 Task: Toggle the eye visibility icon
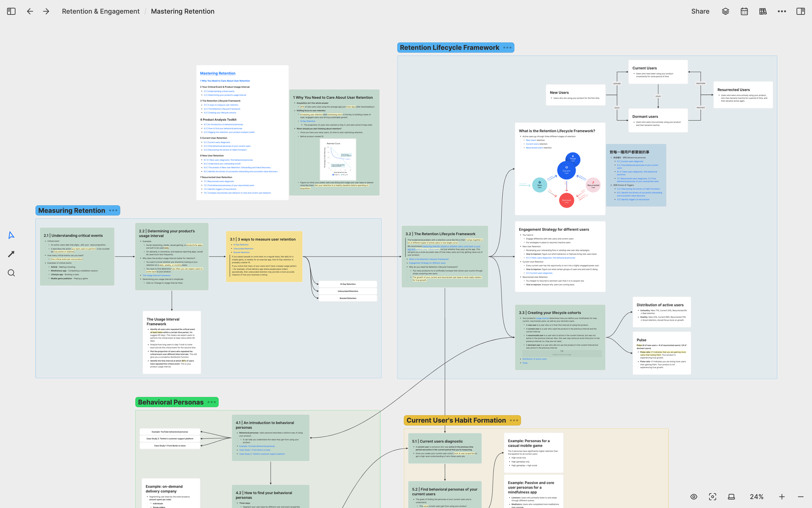click(694, 497)
